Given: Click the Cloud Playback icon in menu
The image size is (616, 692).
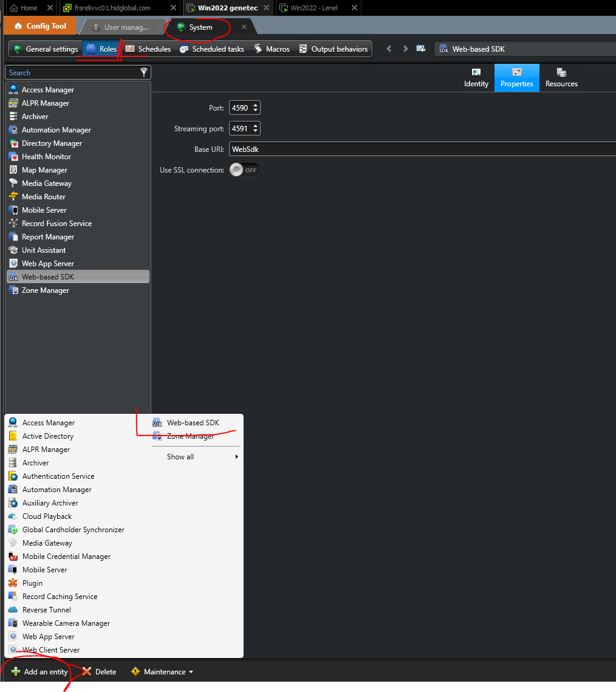Looking at the screenshot, I should pyautogui.click(x=13, y=516).
